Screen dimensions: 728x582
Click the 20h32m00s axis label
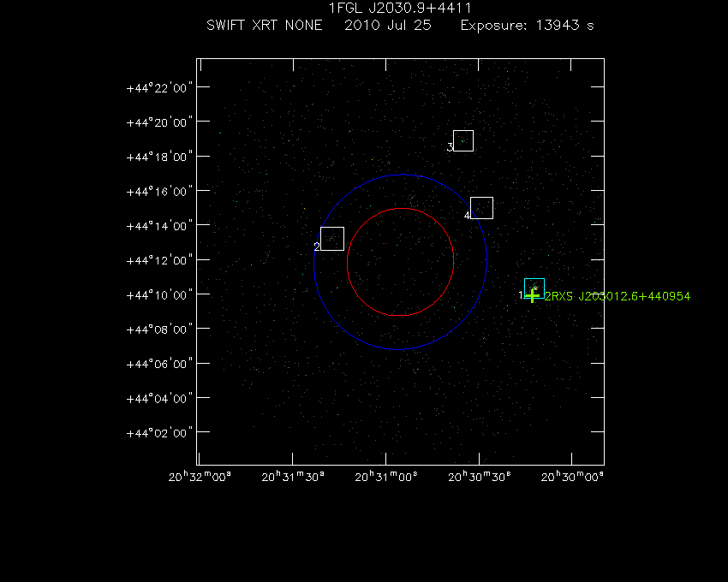click(200, 477)
